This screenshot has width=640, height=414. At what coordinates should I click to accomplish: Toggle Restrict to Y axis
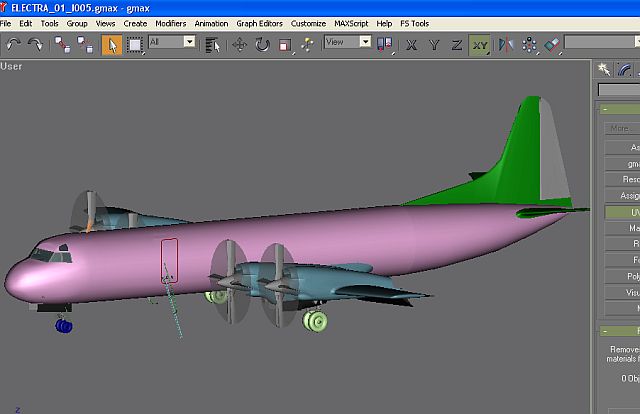click(433, 44)
